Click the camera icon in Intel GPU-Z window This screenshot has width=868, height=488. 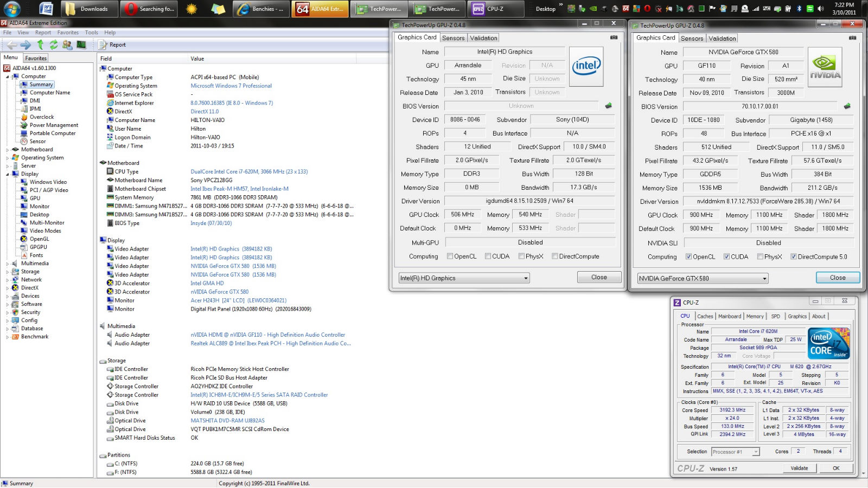click(x=614, y=37)
